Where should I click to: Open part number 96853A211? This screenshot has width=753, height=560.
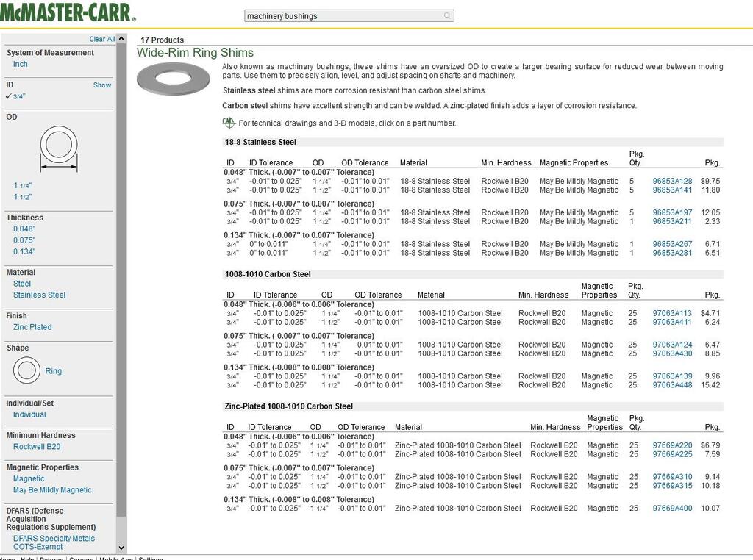coord(672,221)
